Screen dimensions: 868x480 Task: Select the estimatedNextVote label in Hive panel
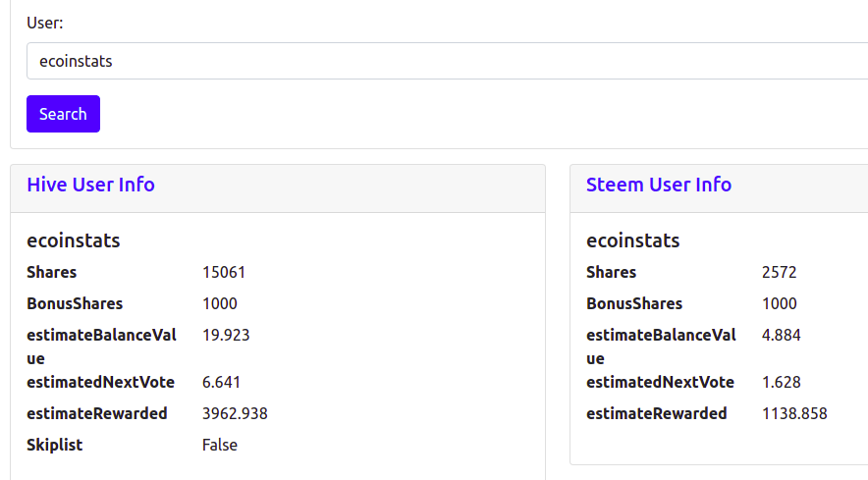click(x=101, y=383)
